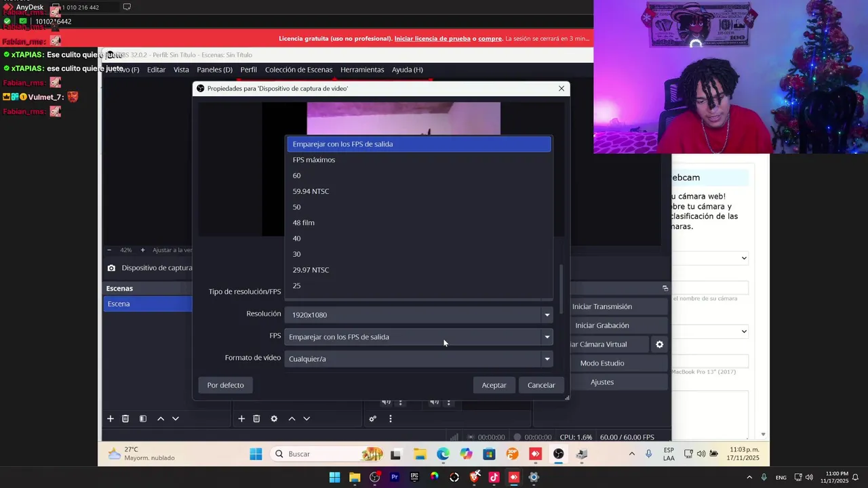Click Buscar search box on remote taskbar
This screenshot has height=488, width=868.
click(x=328, y=454)
